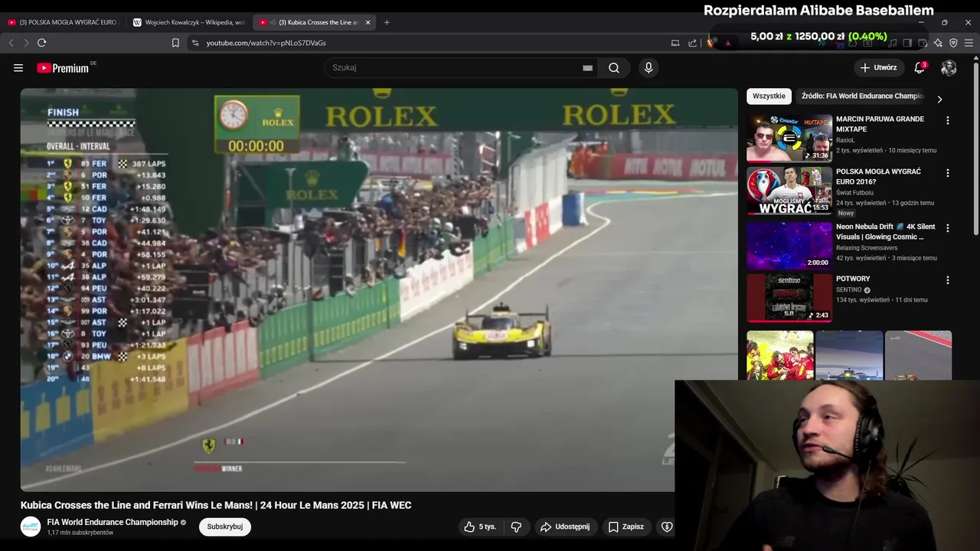Open options for MARCIN PARUWA GRANDE MIXTAPE
This screenshot has width=980, height=551.
coord(947,121)
